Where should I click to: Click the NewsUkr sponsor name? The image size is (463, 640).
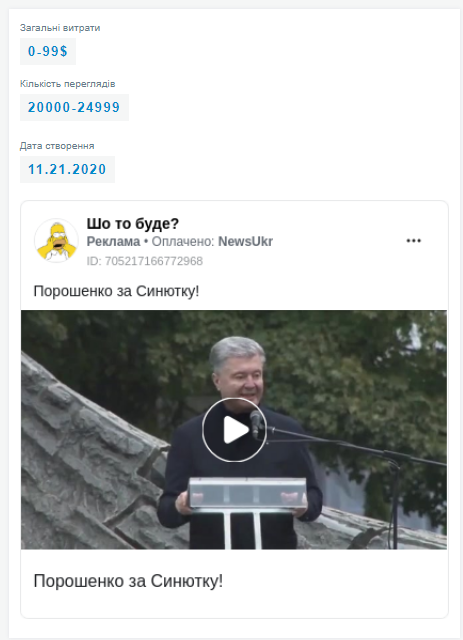[x=245, y=242]
